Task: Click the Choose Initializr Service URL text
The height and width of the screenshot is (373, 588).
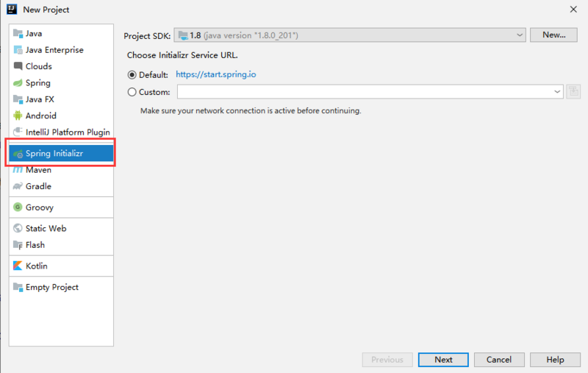Action: pyautogui.click(x=182, y=55)
